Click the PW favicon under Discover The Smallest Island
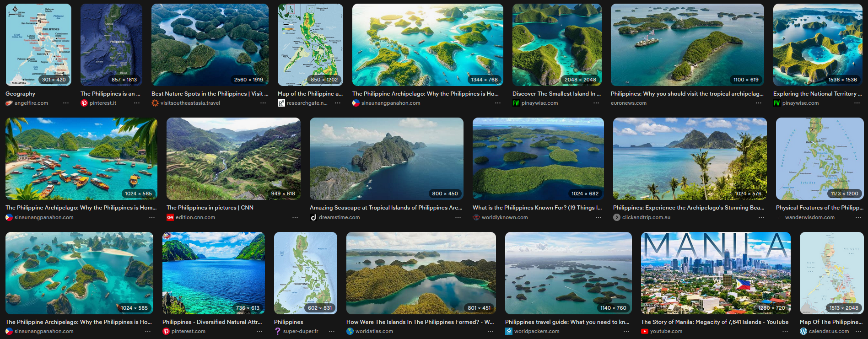The image size is (868, 339). [516, 103]
